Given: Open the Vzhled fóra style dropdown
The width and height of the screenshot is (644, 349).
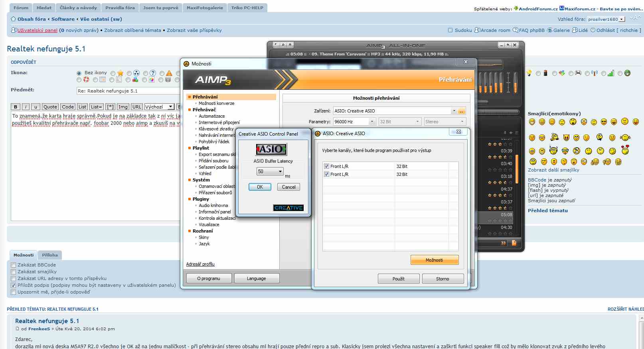Looking at the screenshot, I should [x=621, y=19].
